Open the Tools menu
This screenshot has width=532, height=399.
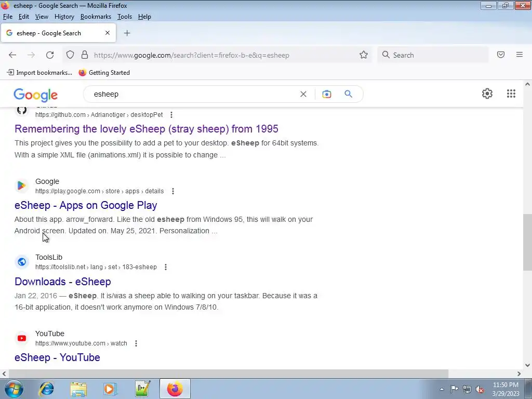point(125,17)
